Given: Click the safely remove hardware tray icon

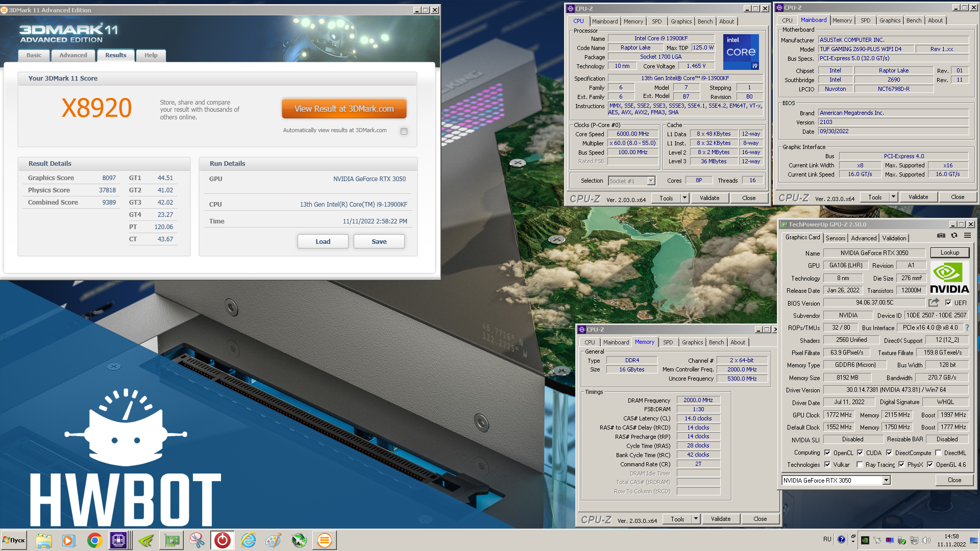Looking at the screenshot, I should coord(902,540).
